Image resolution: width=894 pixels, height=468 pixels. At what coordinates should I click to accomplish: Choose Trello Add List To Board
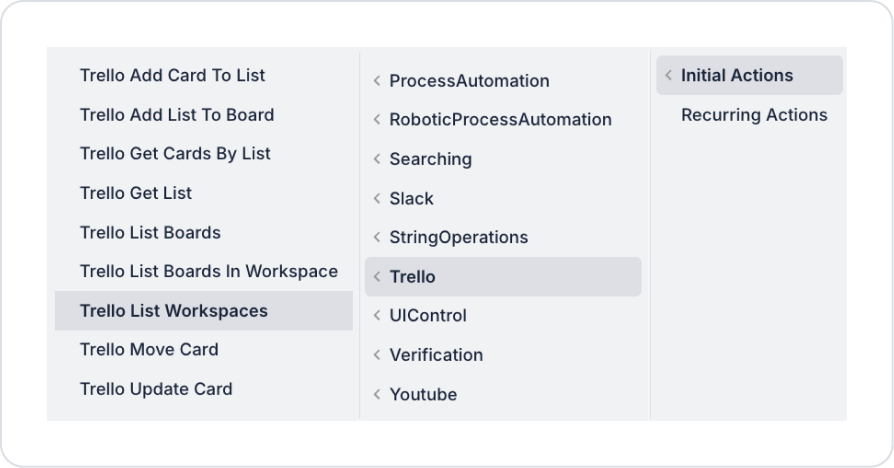177,115
